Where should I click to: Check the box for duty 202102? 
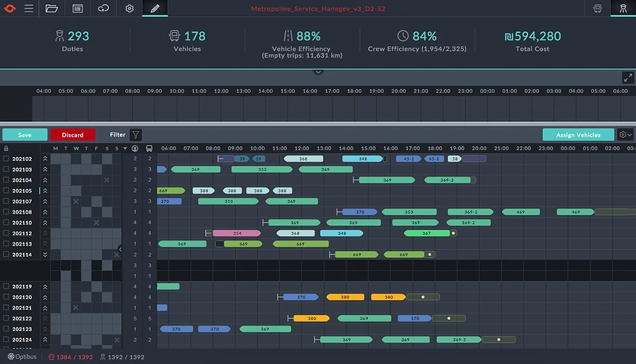[x=6, y=159]
